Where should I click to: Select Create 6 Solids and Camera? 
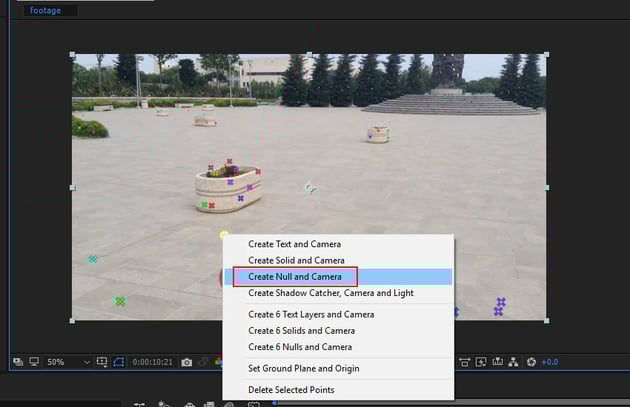click(x=338, y=331)
